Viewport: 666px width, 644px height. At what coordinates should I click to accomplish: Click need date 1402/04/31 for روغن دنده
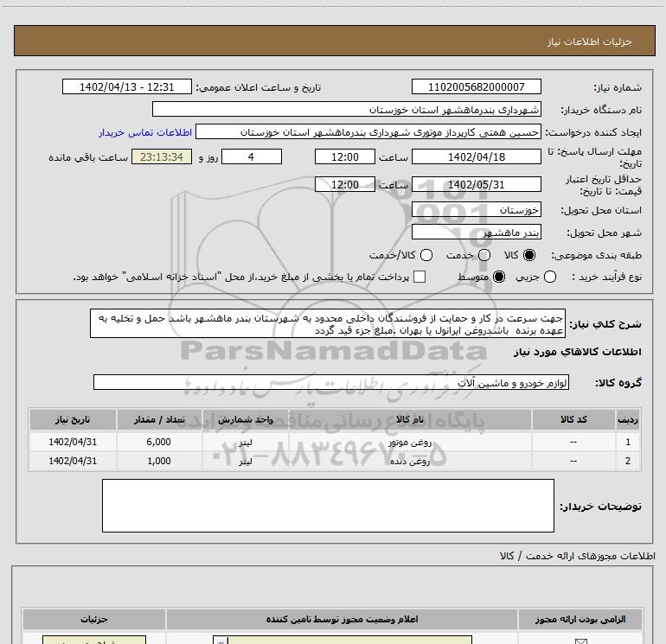pyautogui.click(x=73, y=461)
